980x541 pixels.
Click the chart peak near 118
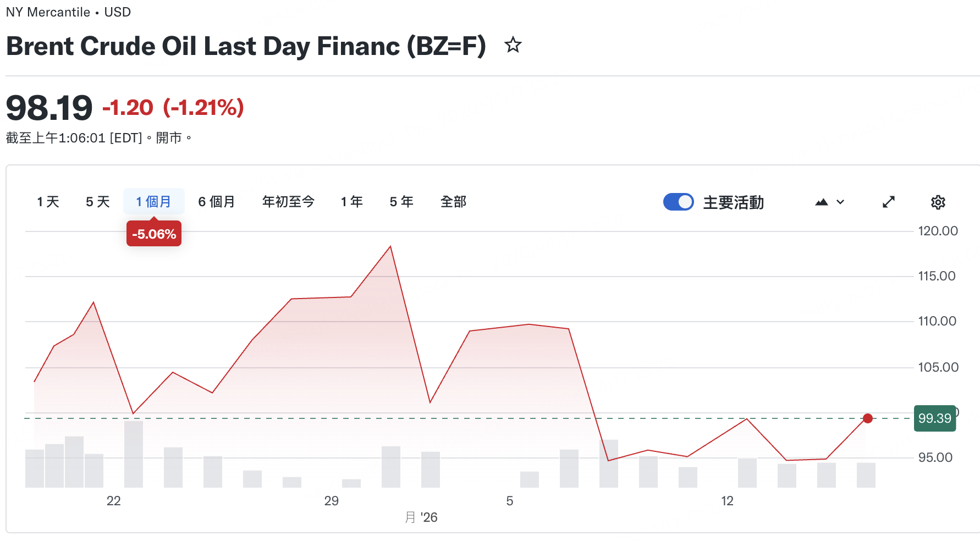[x=390, y=246]
